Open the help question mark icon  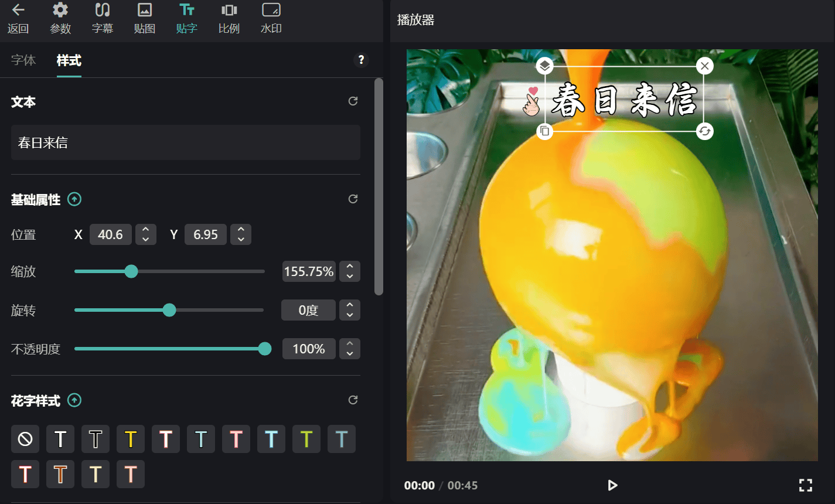coord(361,60)
